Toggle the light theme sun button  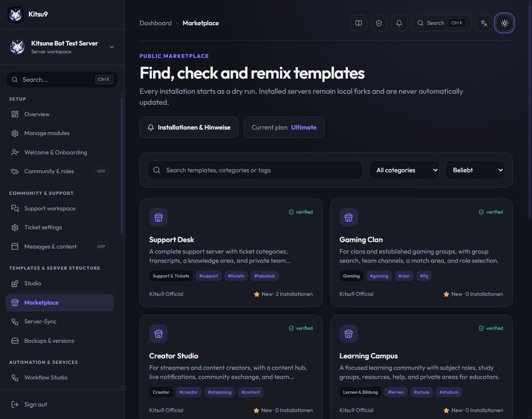[504, 23]
